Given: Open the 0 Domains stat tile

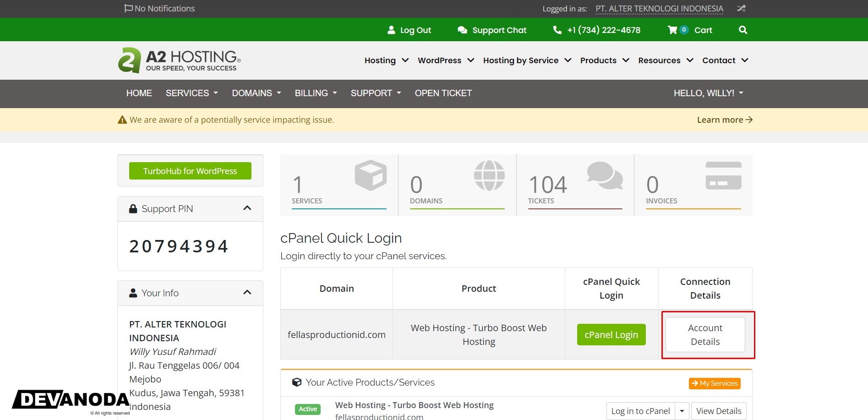Looking at the screenshot, I should point(457,185).
